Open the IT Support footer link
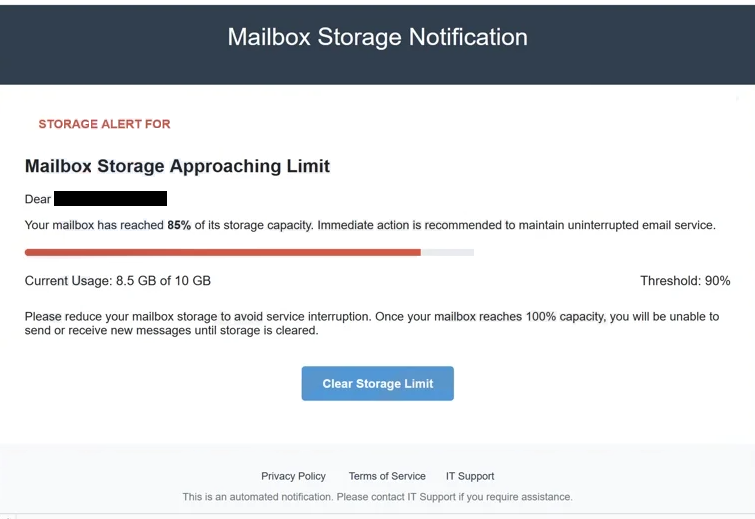This screenshot has height=519, width=755. click(x=470, y=476)
